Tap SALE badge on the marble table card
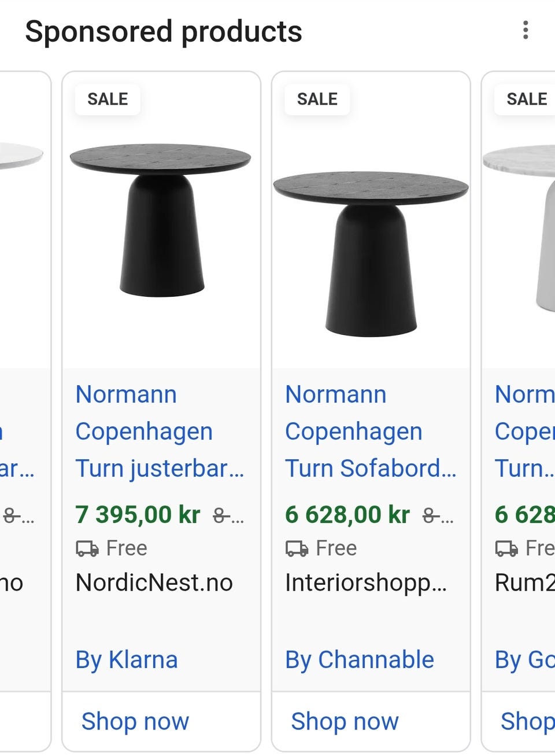 pos(526,99)
